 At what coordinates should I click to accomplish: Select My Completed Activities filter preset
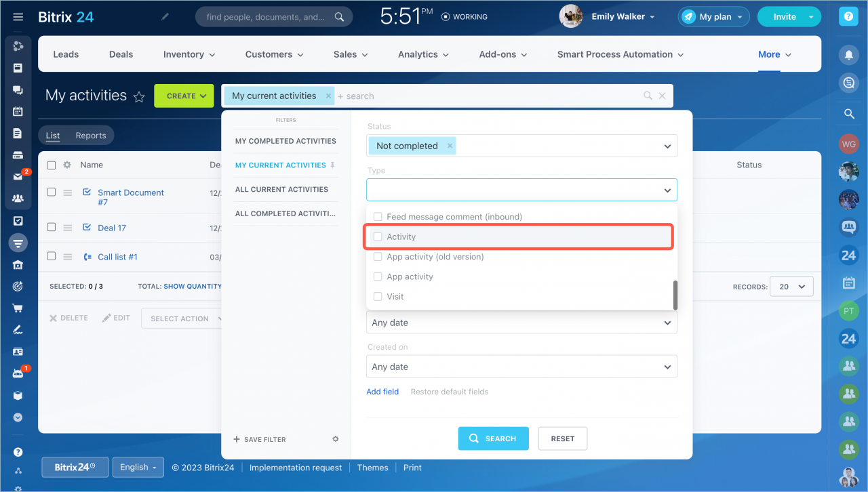click(x=285, y=141)
